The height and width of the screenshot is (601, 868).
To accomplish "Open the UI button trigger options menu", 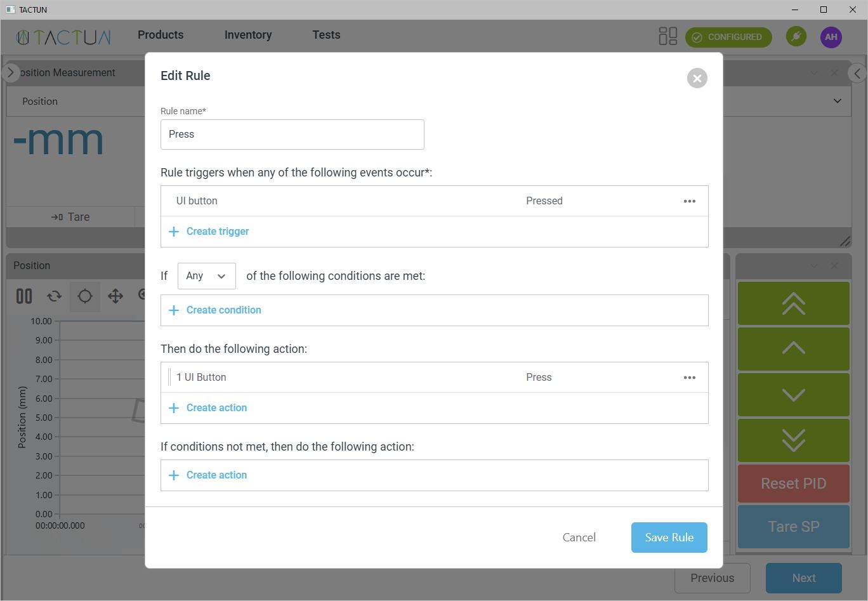I will pyautogui.click(x=689, y=201).
